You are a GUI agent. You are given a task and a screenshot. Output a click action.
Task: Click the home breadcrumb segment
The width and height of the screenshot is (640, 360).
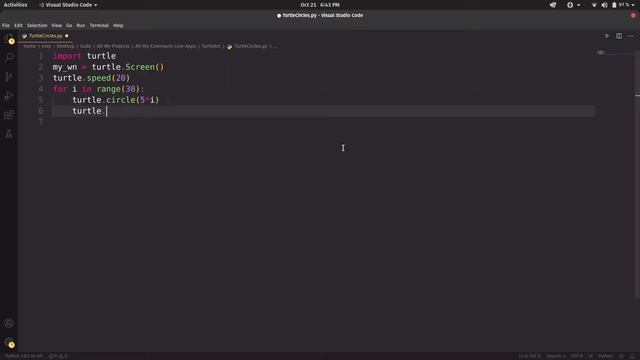pos(29,47)
